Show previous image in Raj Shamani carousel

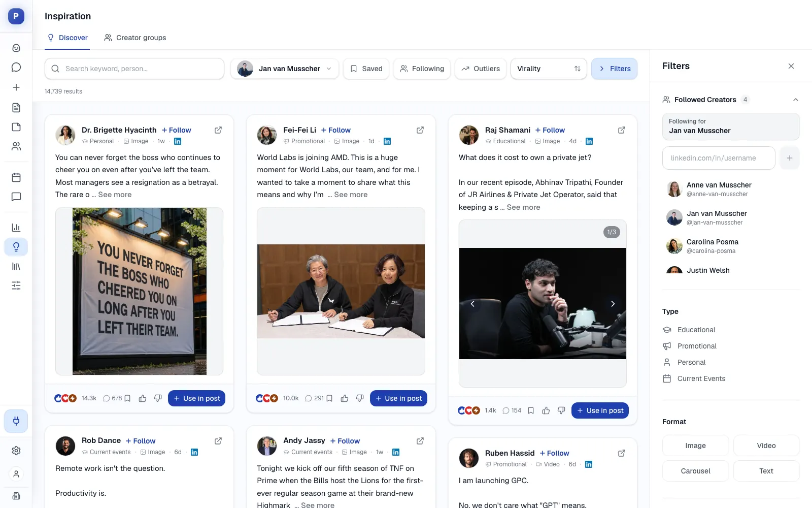(472, 304)
